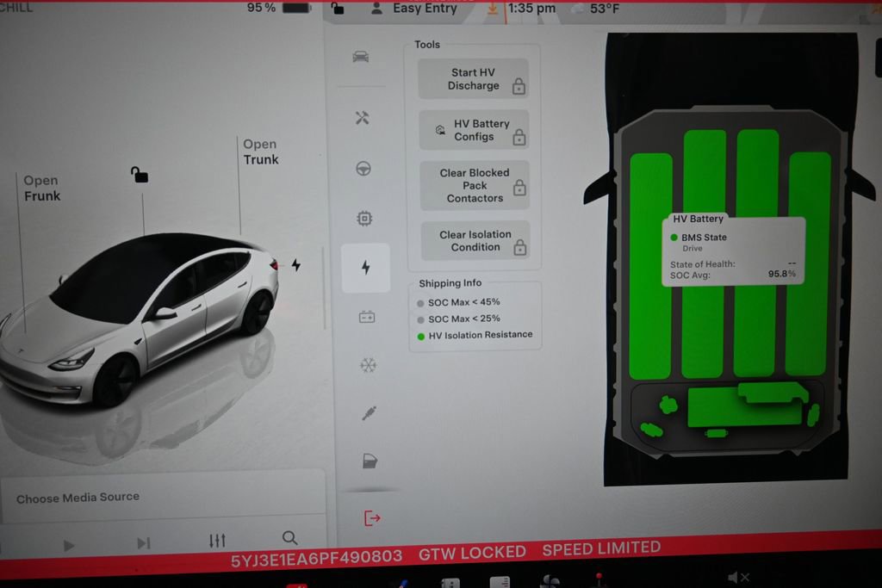The height and width of the screenshot is (588, 882).
Task: Select the lightning bolt High Voltage panel
Action: pos(366,268)
